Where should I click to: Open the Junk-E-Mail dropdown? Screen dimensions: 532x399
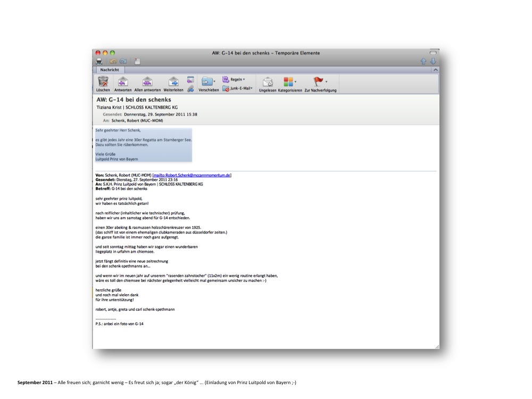click(x=238, y=88)
